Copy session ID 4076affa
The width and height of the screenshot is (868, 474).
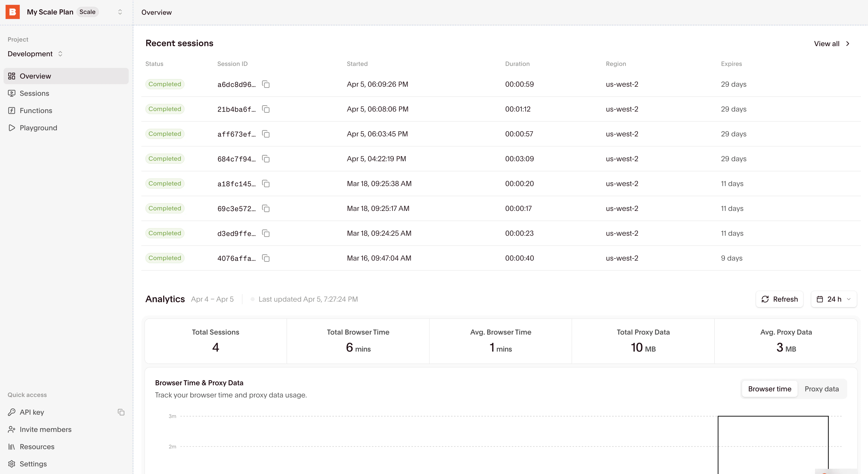[266, 258]
